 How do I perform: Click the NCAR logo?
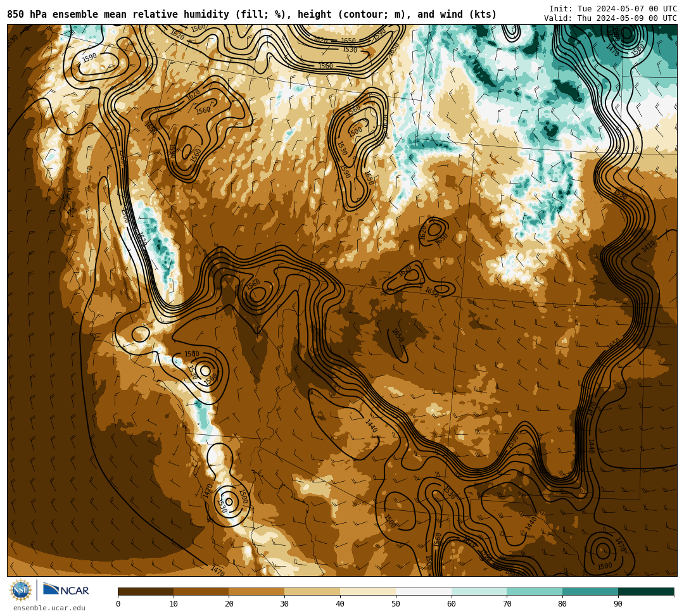click(66, 590)
